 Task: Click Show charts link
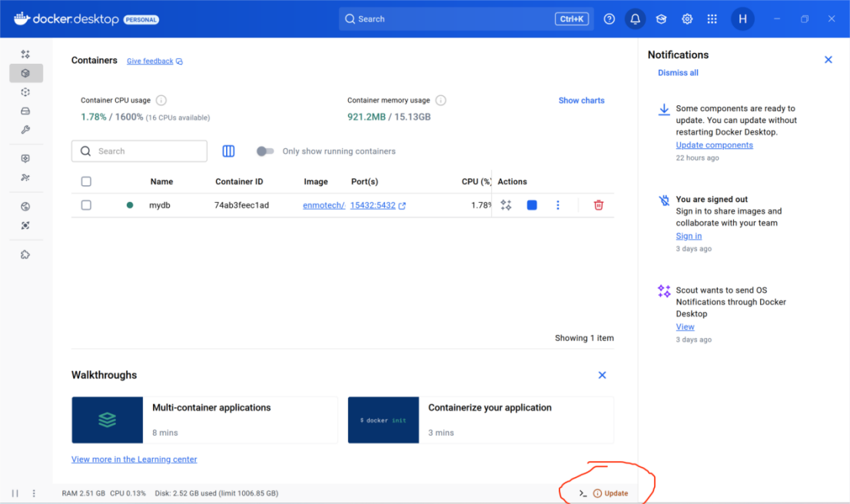[x=581, y=100]
